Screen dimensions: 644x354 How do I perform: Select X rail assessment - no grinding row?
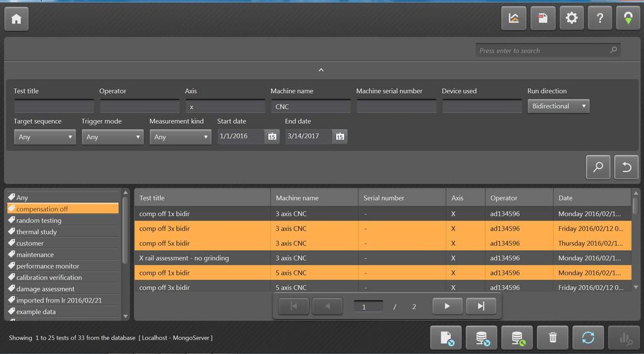click(x=383, y=258)
